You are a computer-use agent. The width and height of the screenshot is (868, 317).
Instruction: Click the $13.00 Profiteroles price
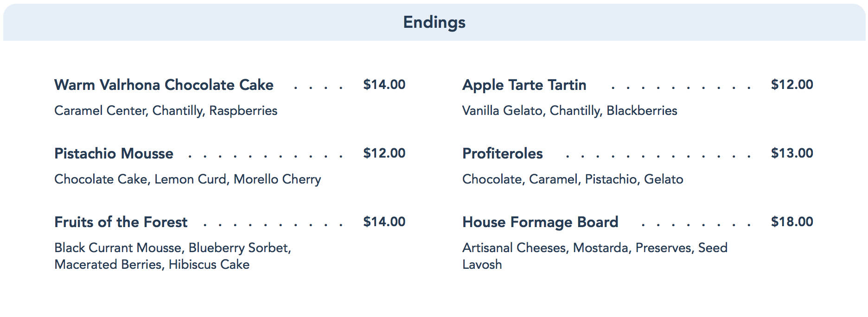[x=791, y=153]
